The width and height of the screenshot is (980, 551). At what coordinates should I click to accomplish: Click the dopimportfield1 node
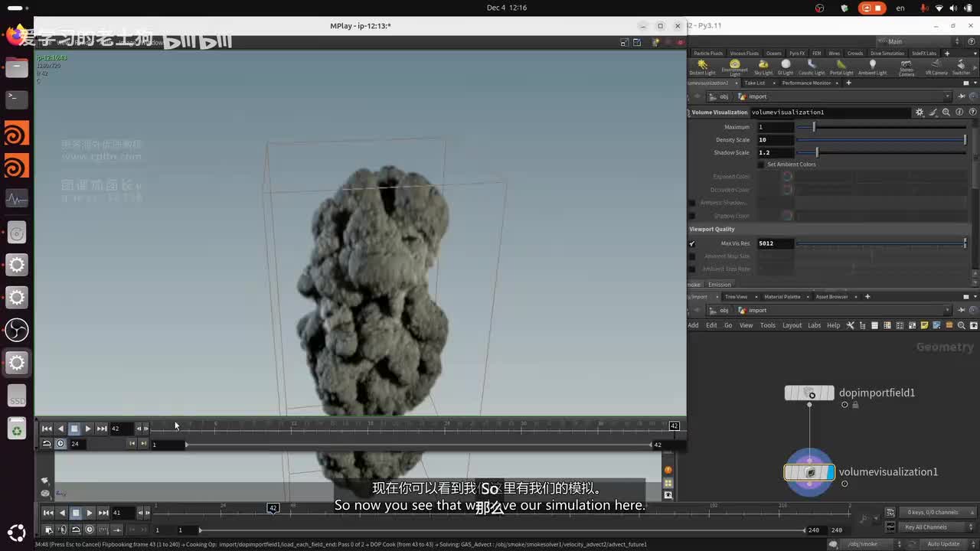coord(809,393)
